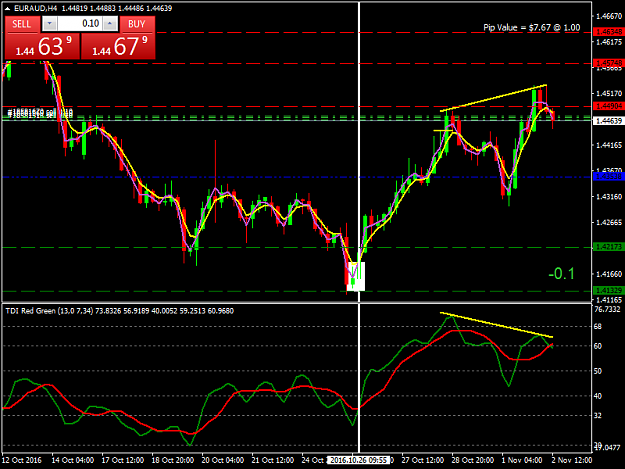This screenshot has width=625, height=469.
Task: Click the 2 Nov 12:00 time axis label
Action: click(x=572, y=460)
